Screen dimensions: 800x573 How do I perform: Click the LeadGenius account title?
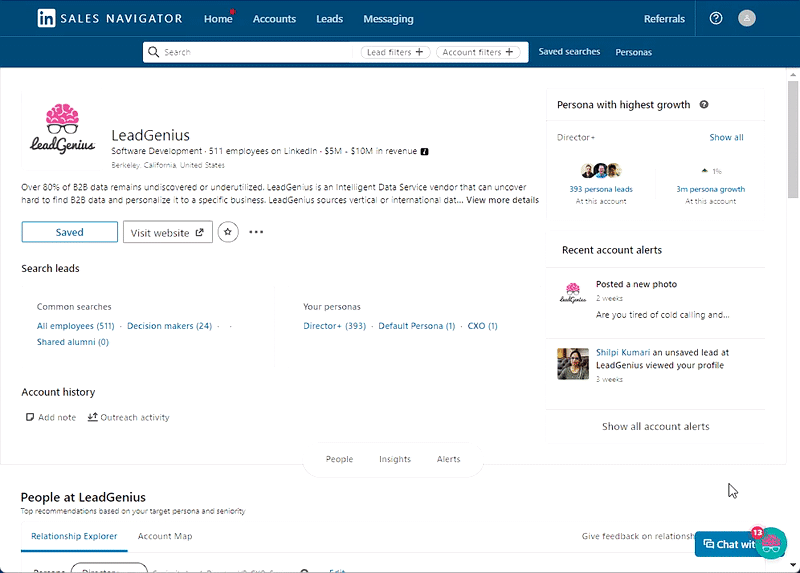pos(151,135)
